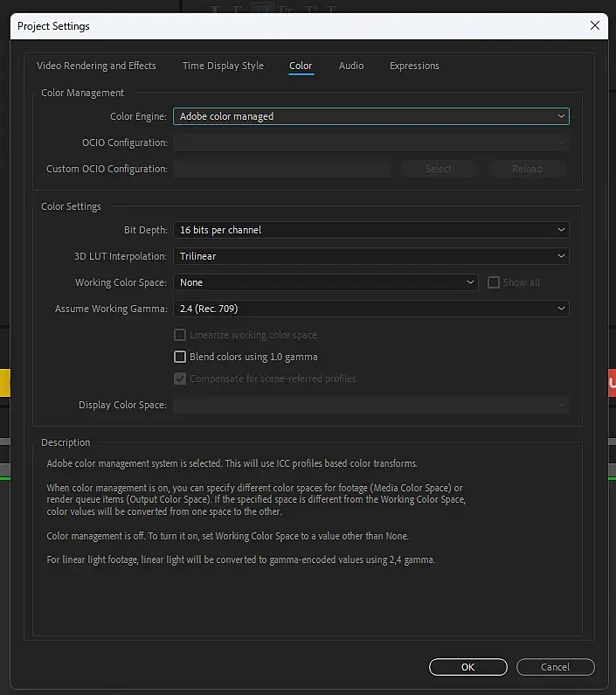The width and height of the screenshot is (616, 695).
Task: Check the Show all checkbox
Action: 494,282
